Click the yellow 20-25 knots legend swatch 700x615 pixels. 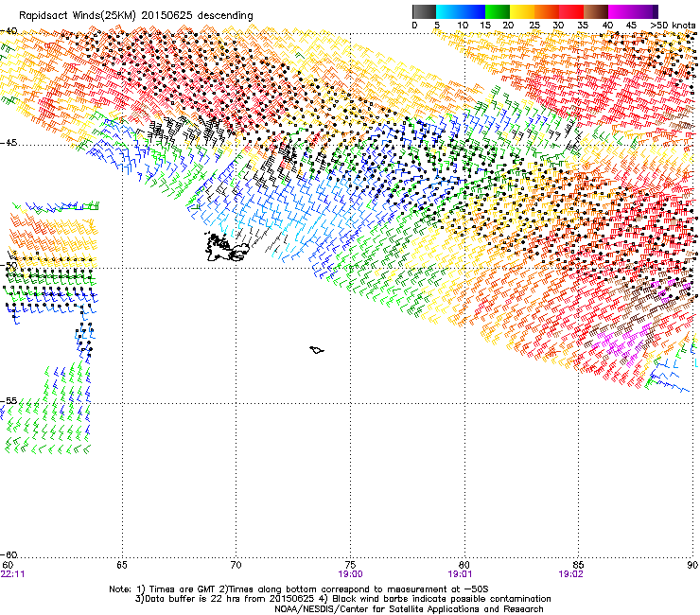tap(522, 11)
